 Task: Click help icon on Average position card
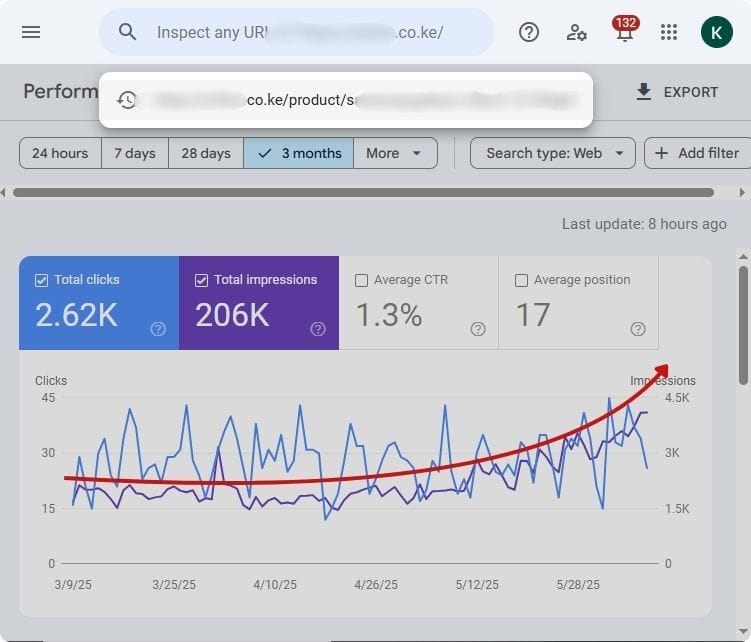[x=638, y=329]
